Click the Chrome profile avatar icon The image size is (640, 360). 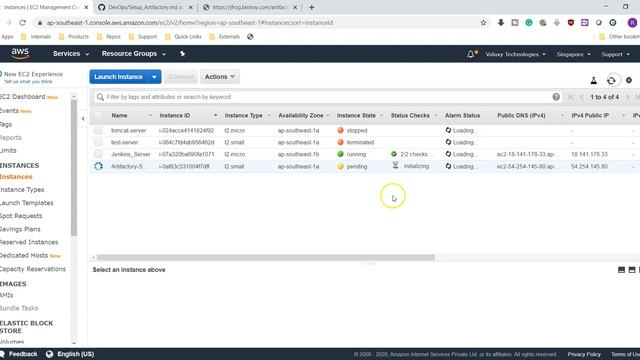[x=632, y=23]
